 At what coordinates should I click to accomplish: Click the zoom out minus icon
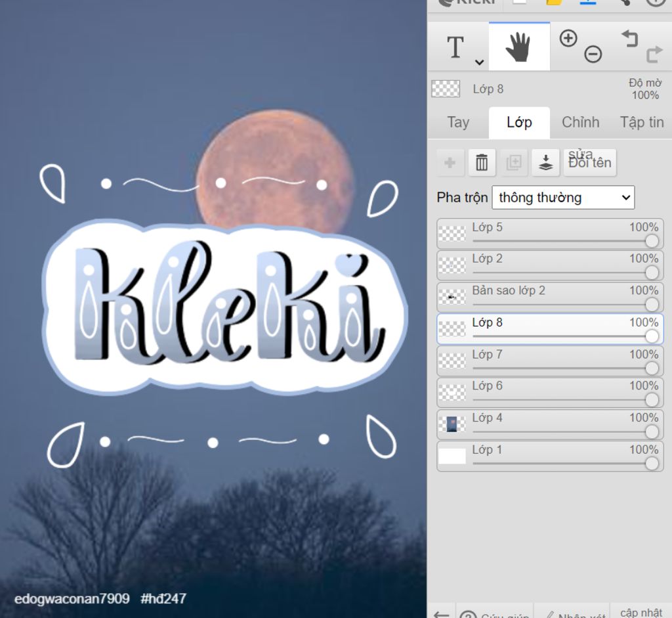(x=593, y=55)
